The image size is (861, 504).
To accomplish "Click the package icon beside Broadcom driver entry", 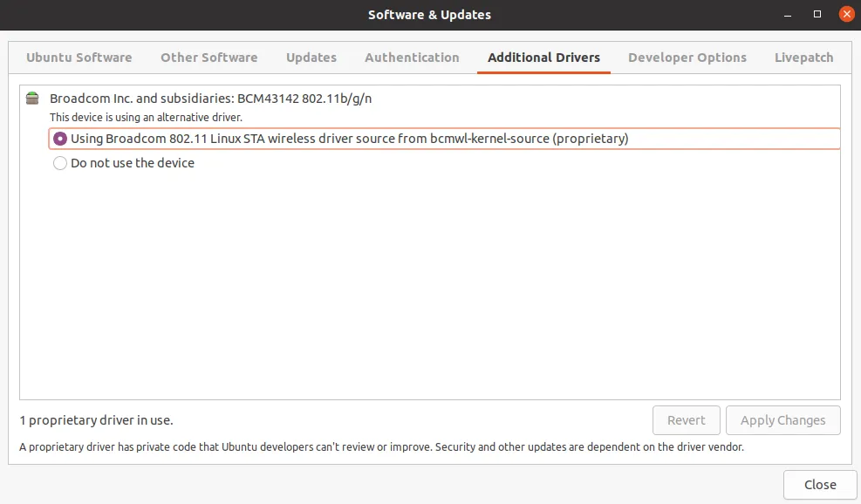I will 32,99.
